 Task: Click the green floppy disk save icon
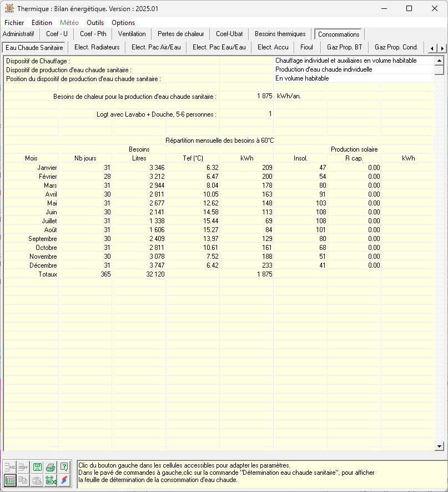(38, 467)
